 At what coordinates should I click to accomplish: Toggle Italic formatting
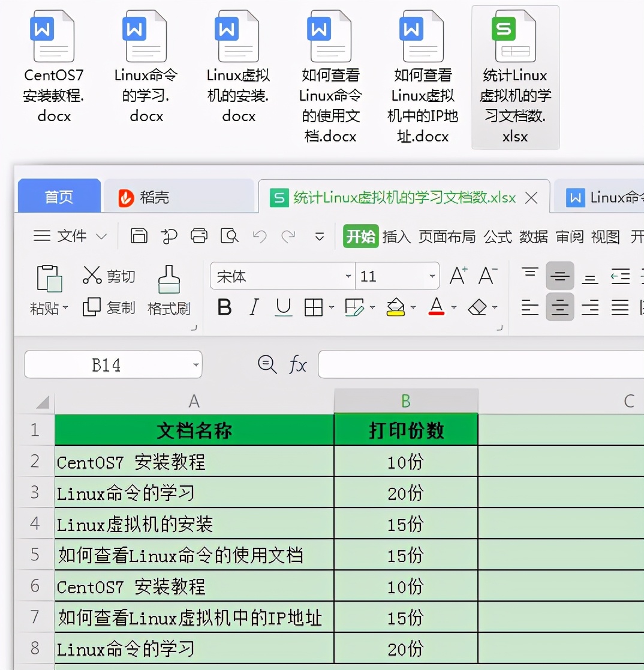click(x=254, y=307)
